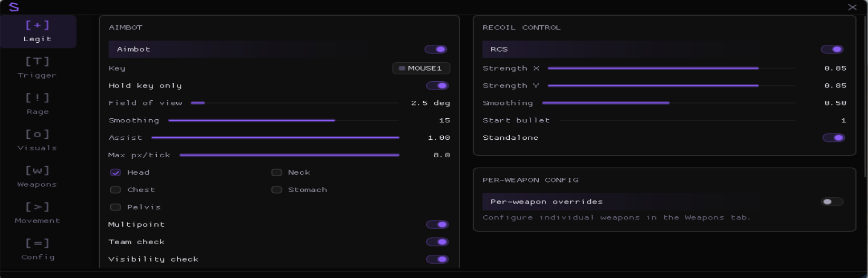Click the Field of view slider
868x278 pixels.
(295, 103)
